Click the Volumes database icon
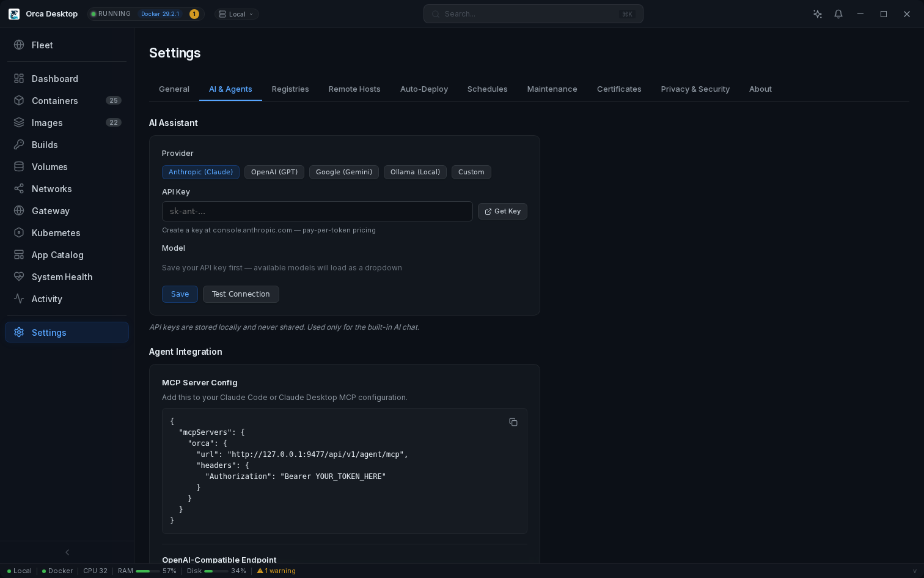 click(19, 166)
